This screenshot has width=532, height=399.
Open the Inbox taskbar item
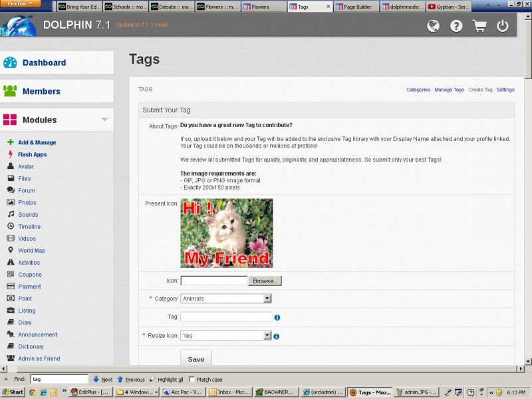tap(229, 392)
